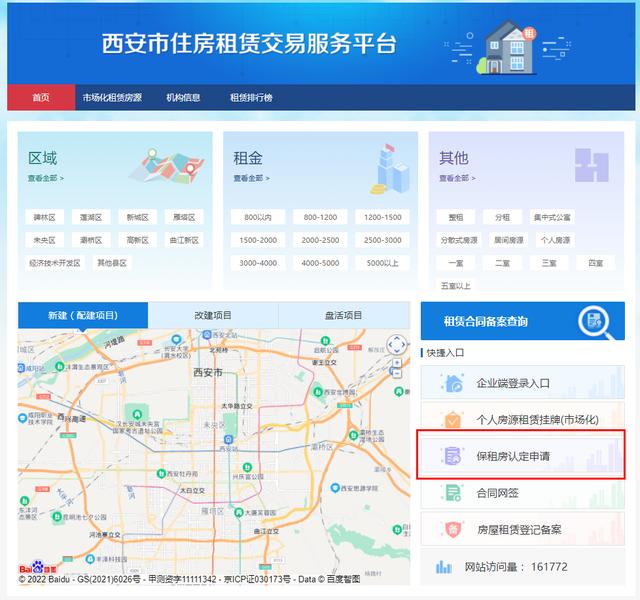The image size is (640, 600).
Task: Open 保租房认定申请 quick link
Action: pyautogui.click(x=522, y=456)
